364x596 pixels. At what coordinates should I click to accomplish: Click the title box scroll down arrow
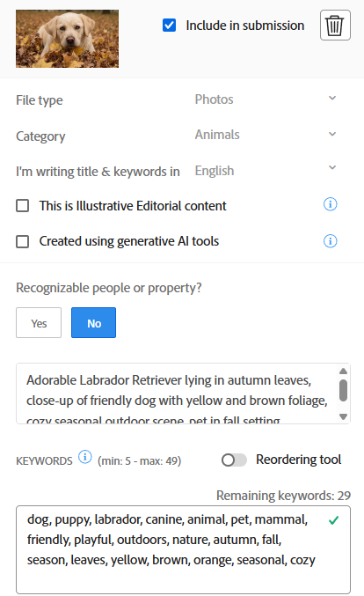tap(344, 416)
